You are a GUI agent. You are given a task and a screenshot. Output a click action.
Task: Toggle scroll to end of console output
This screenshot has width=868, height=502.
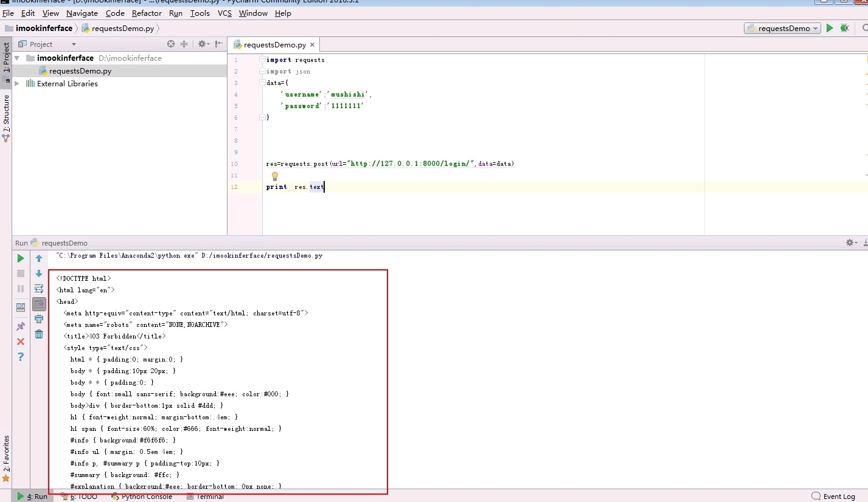pyautogui.click(x=39, y=303)
